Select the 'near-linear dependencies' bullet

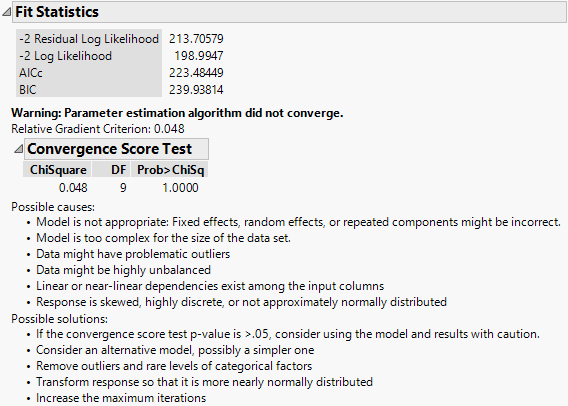point(210,286)
